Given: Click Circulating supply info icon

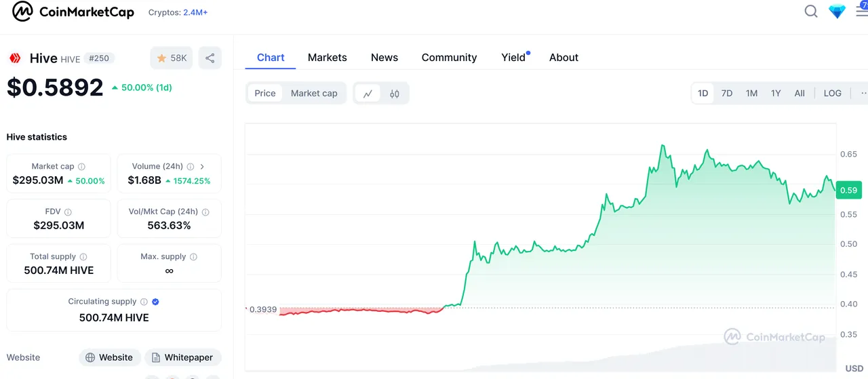Looking at the screenshot, I should (143, 302).
